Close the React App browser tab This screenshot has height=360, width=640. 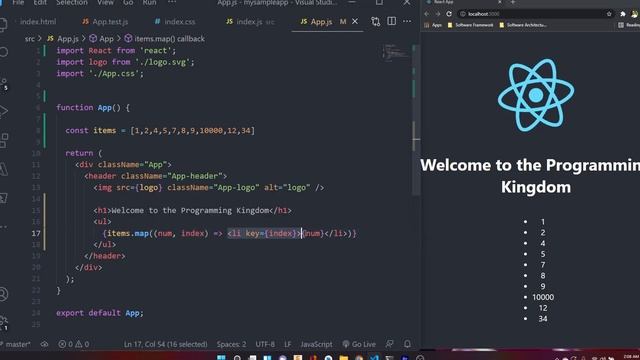click(499, 2)
